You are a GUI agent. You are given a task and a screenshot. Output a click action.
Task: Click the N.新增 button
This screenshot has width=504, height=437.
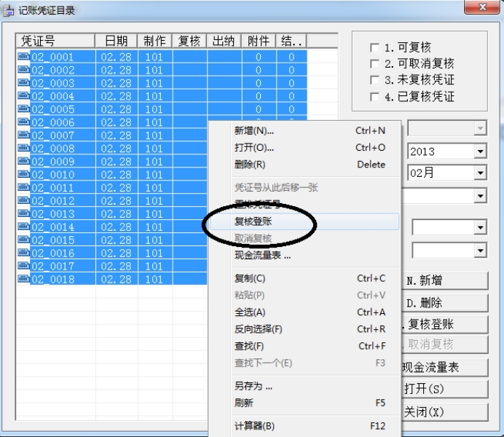pos(444,280)
